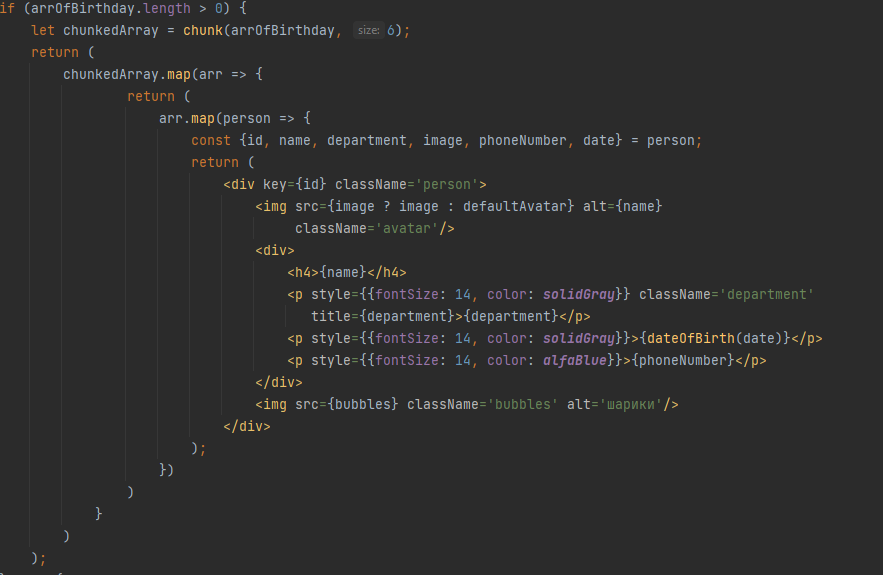Screen dimensions: 883x575
Task: Click 'date' in the destructuring line
Action: tap(599, 140)
